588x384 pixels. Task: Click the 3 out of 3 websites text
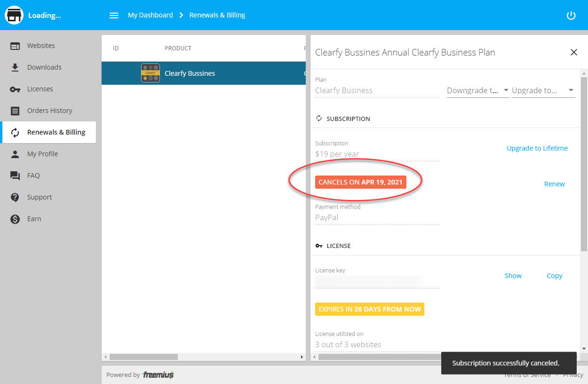coord(348,344)
